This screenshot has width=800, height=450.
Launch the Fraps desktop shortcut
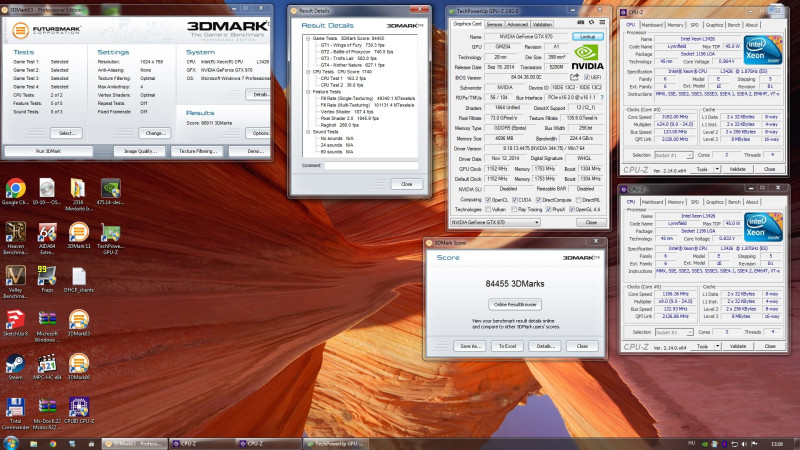click(x=47, y=277)
